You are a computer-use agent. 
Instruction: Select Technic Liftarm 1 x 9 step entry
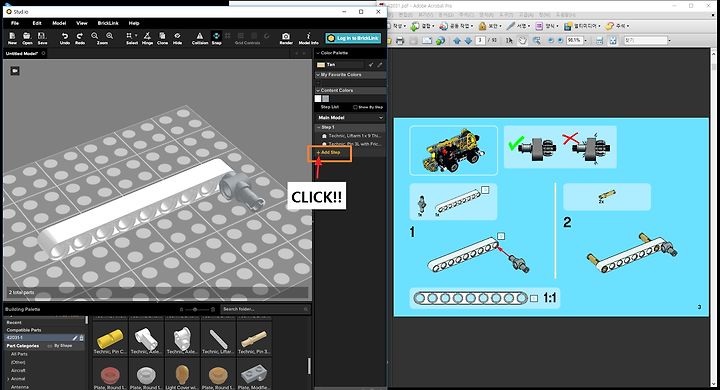352,136
